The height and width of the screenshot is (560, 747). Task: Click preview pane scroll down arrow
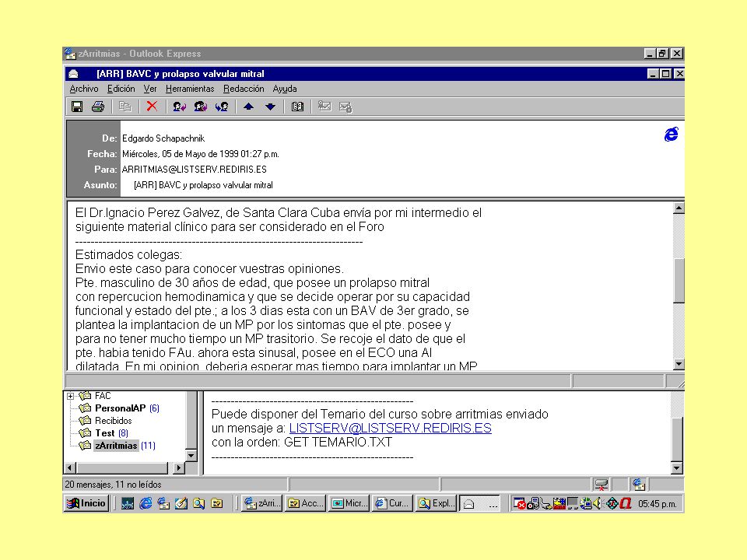pyautogui.click(x=676, y=468)
